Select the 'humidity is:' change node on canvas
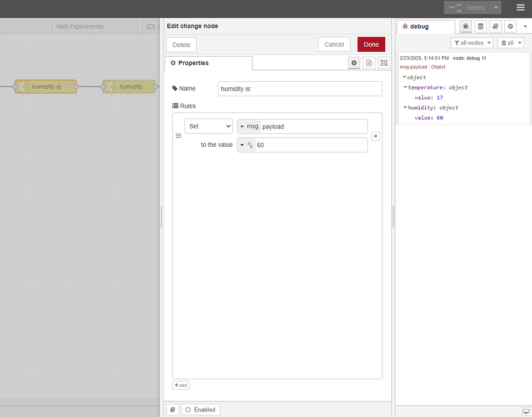Image resolution: width=532 pixels, height=417 pixels. pos(46,87)
